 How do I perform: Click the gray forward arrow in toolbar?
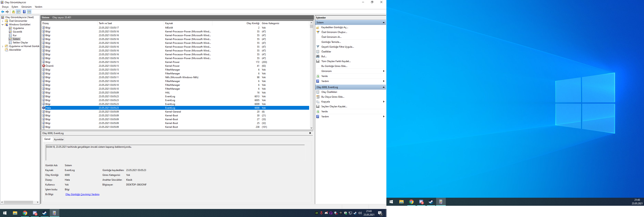tap(7, 12)
